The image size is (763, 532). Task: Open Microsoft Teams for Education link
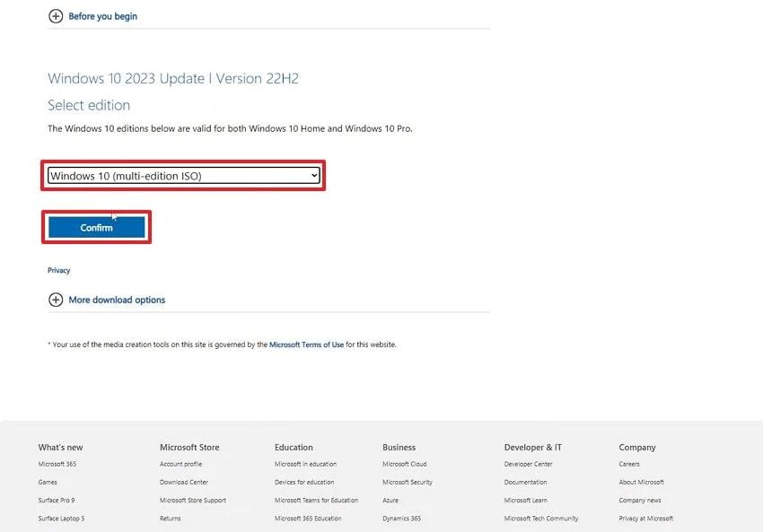tap(316, 500)
